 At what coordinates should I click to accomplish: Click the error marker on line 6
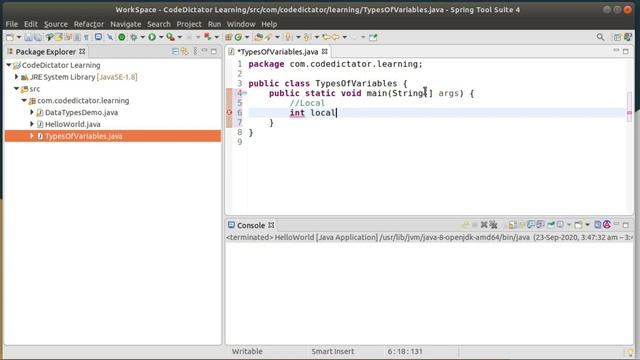[229, 112]
